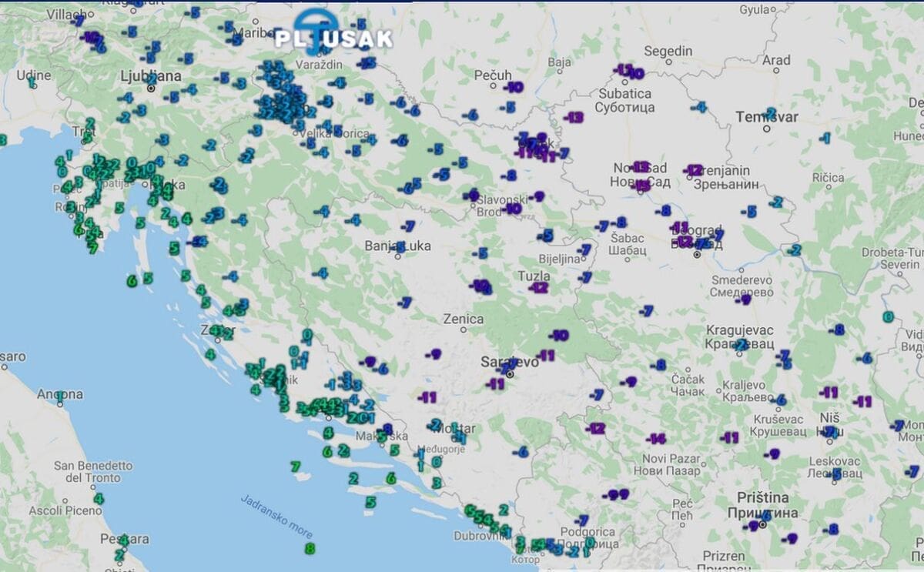The width and height of the screenshot is (924, 572).
Task: Select the green 8 marker in the Adriatic Sea
Action: point(310,549)
